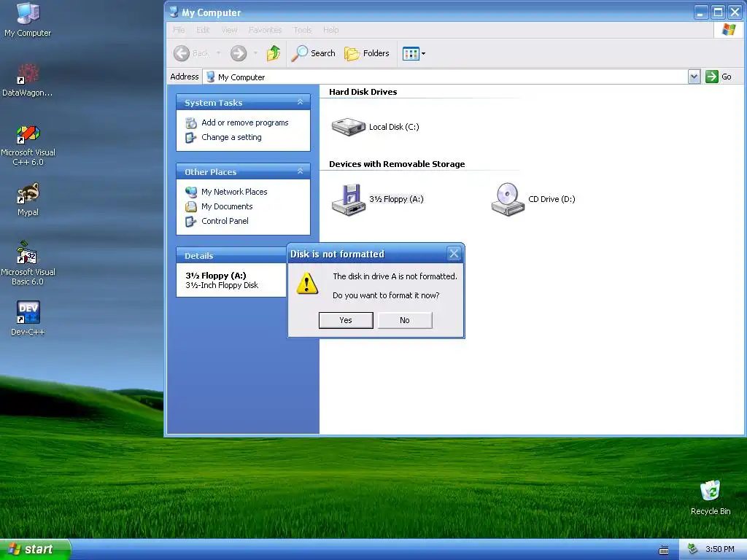
Task: Open My Documents link
Action: [x=227, y=206]
